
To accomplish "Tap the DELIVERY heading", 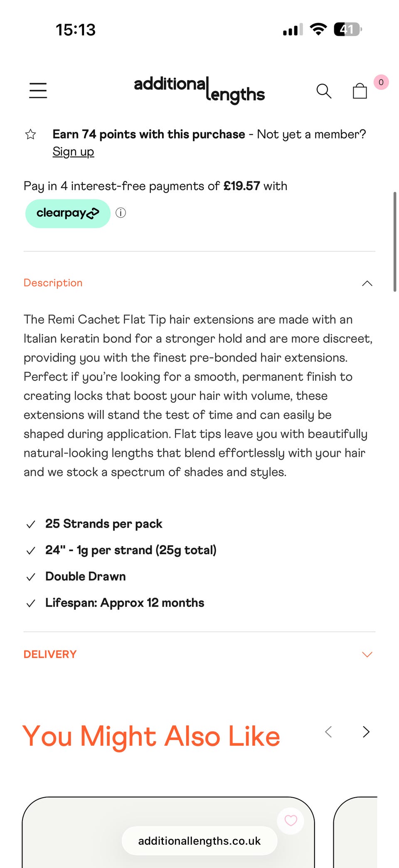I will click(x=50, y=655).
